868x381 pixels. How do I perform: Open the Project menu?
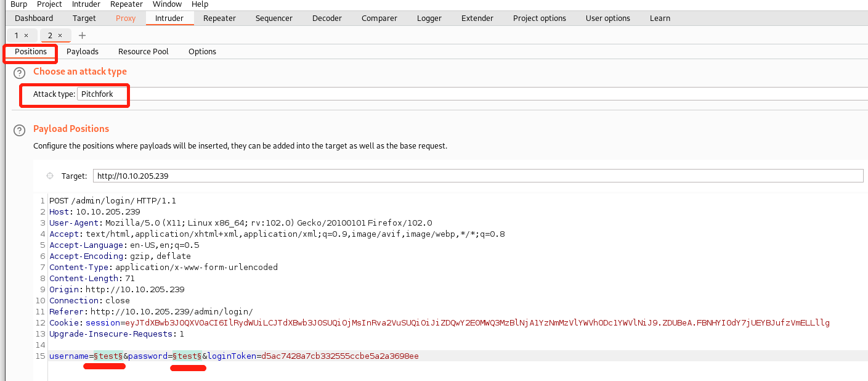coord(49,4)
